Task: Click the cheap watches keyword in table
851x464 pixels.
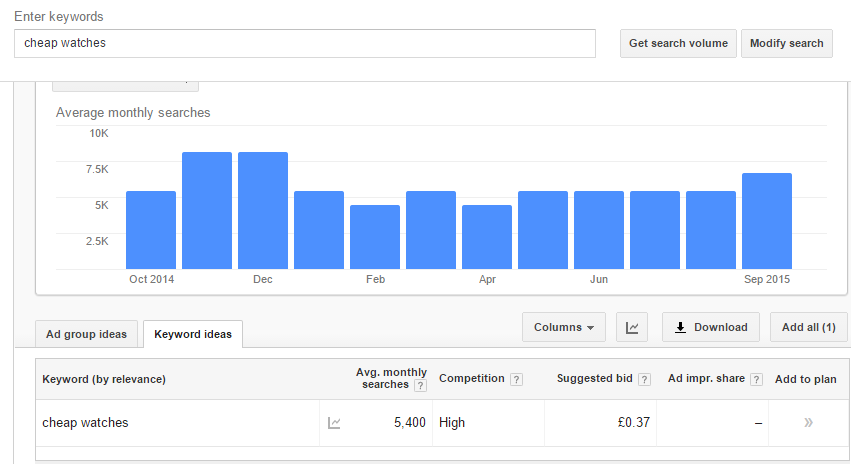Action: point(85,423)
